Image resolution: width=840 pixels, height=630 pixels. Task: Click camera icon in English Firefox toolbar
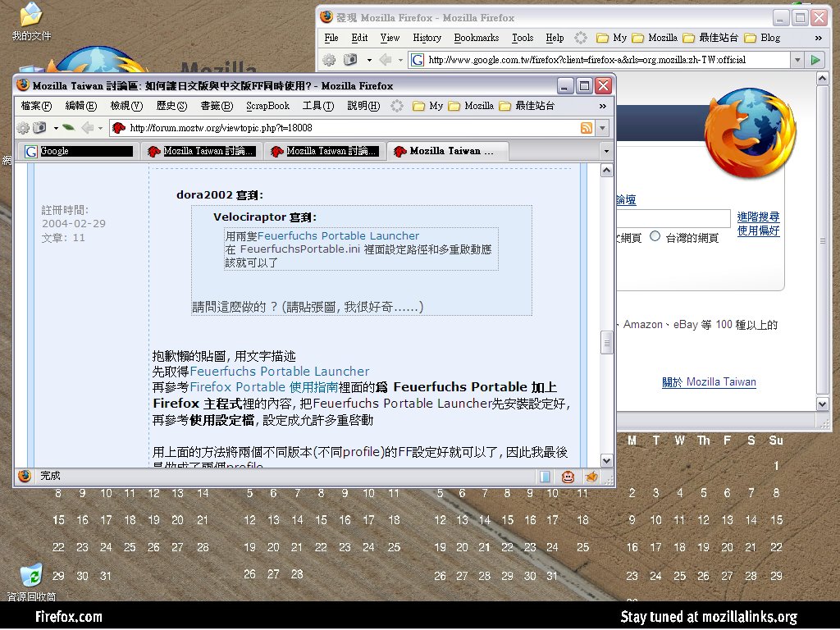click(x=350, y=59)
